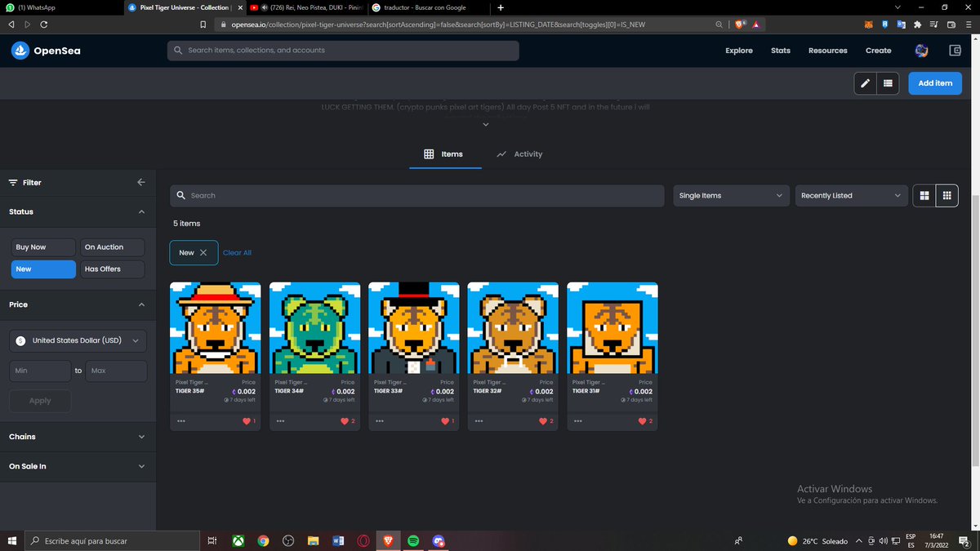
Task: Open the edit collection pencil icon
Action: click(865, 82)
